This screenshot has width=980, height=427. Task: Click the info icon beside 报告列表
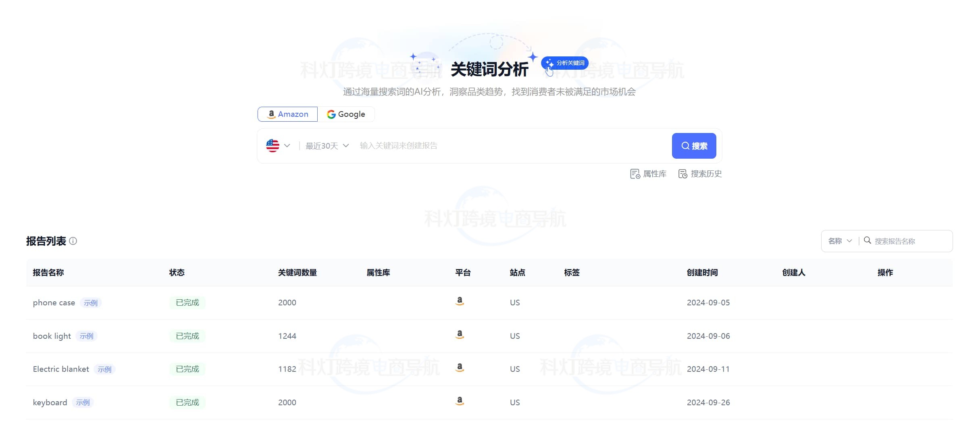click(x=73, y=241)
